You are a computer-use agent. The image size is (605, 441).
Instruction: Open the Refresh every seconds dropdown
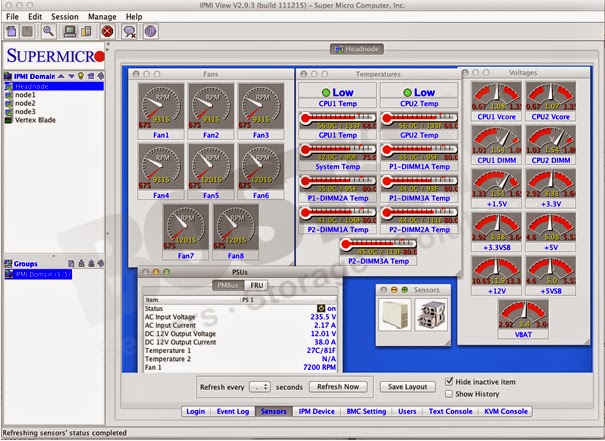point(260,387)
